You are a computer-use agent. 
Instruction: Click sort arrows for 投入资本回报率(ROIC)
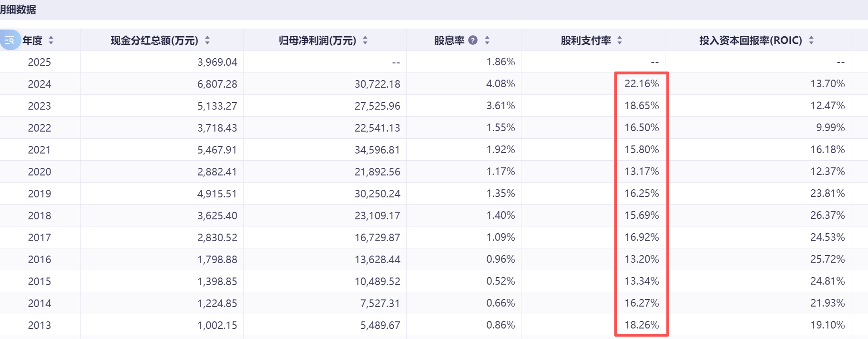[811, 41]
